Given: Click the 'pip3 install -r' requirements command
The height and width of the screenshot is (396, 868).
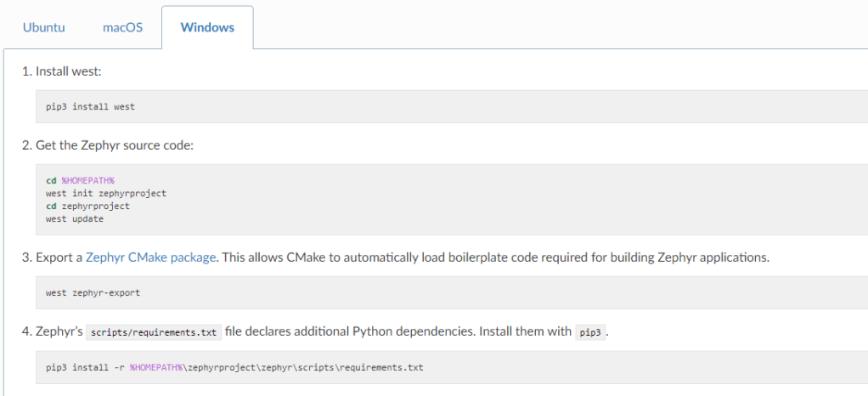Looking at the screenshot, I should pos(85,368).
